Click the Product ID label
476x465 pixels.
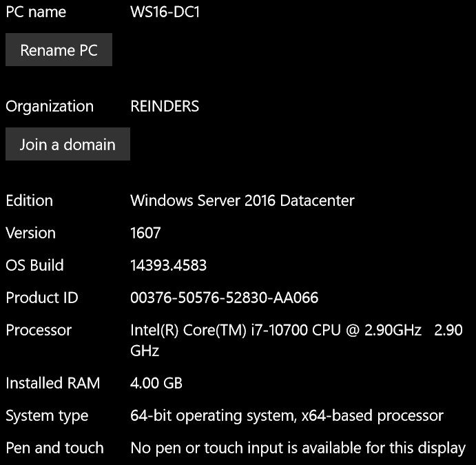point(42,298)
